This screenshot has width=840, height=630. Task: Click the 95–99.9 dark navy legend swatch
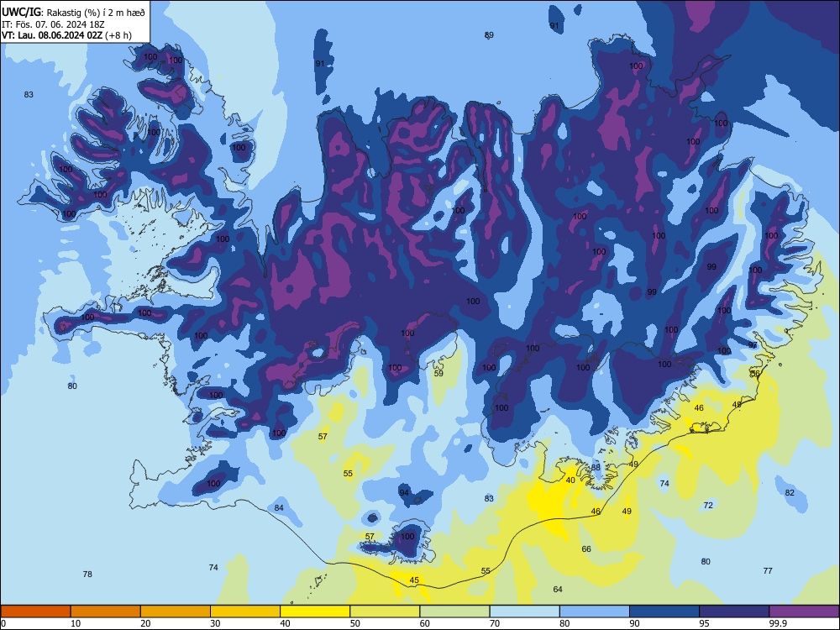pyautogui.click(x=734, y=612)
